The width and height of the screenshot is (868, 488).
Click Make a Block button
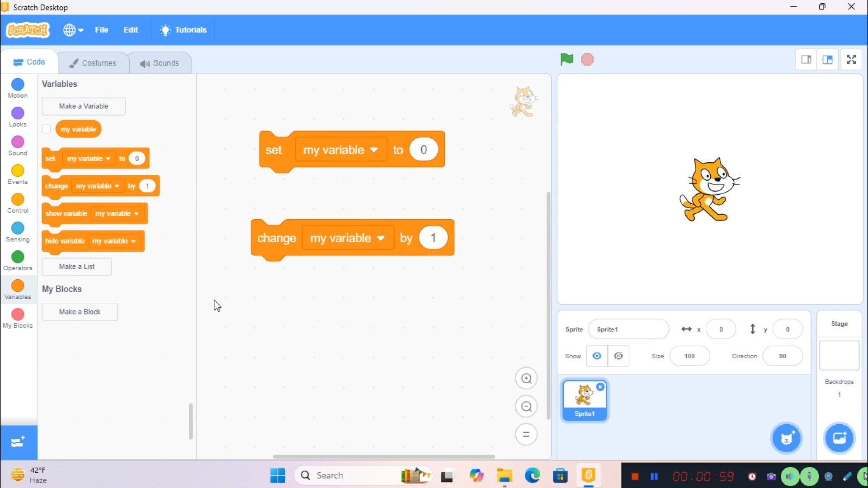click(x=80, y=312)
